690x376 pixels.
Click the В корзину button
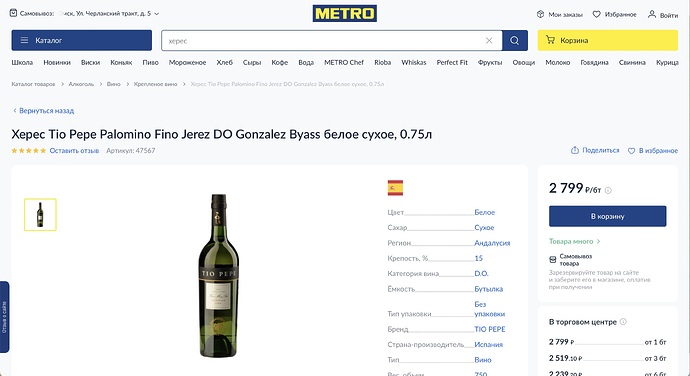click(x=607, y=216)
